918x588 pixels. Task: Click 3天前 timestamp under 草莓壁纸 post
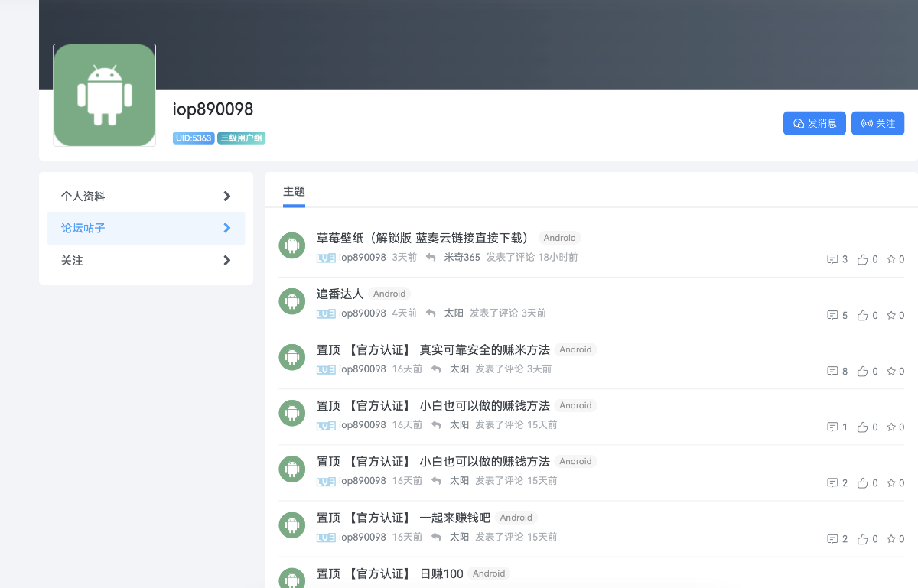click(404, 258)
